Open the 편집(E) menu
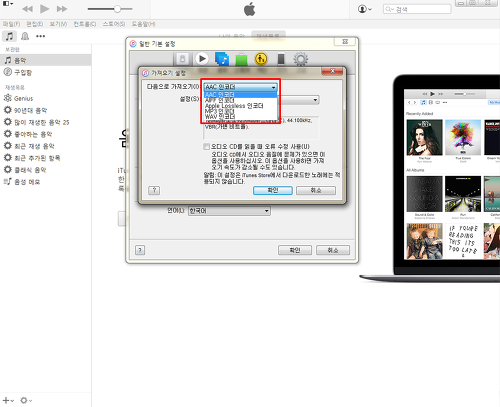This screenshot has width=500, height=407. click(35, 24)
